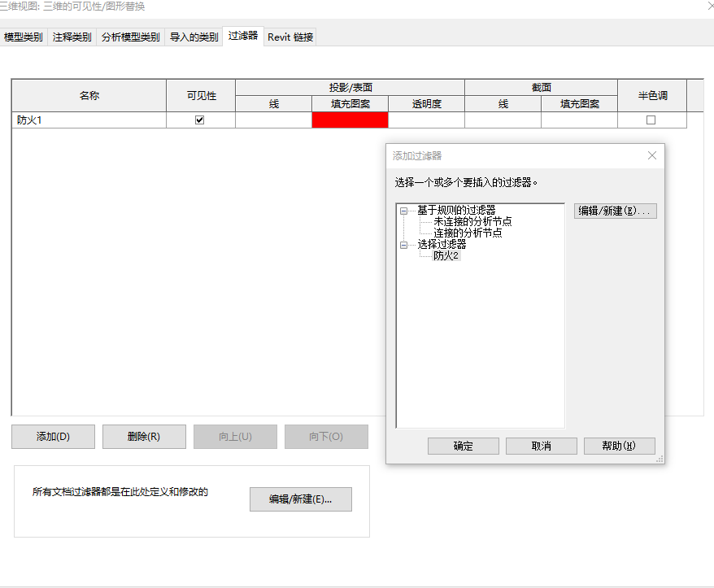Switch to the 模型类别 tab
Screen dimensions: 714x588
coord(24,37)
